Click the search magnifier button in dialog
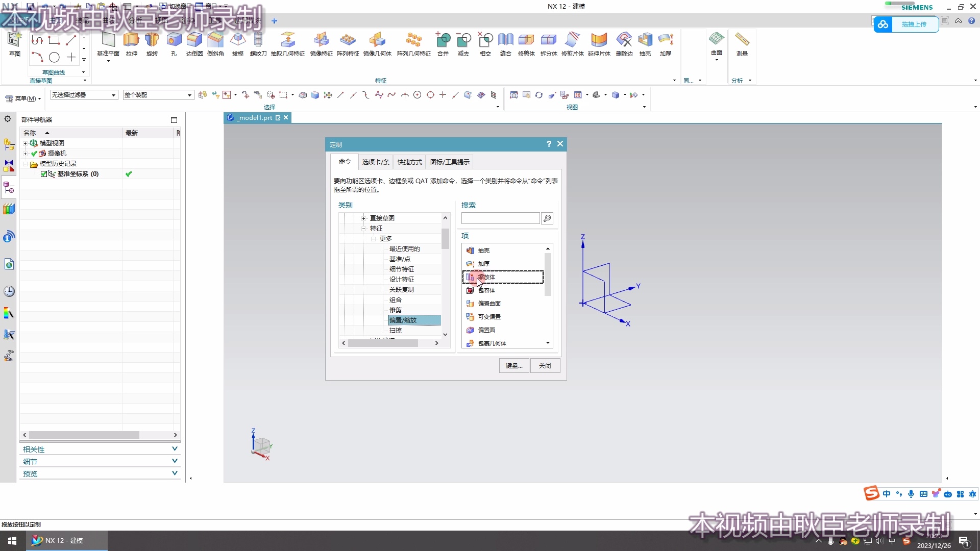 547,218
